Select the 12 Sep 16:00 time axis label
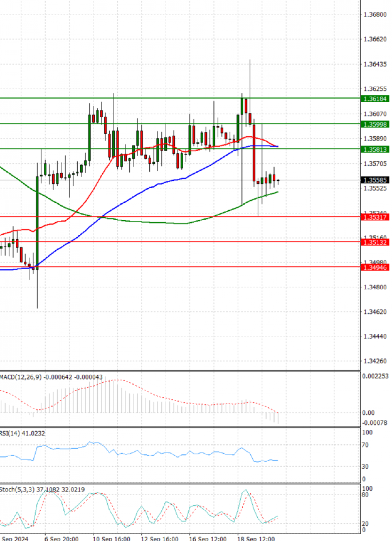Viewport: 392px width, 541px height. coord(160,538)
